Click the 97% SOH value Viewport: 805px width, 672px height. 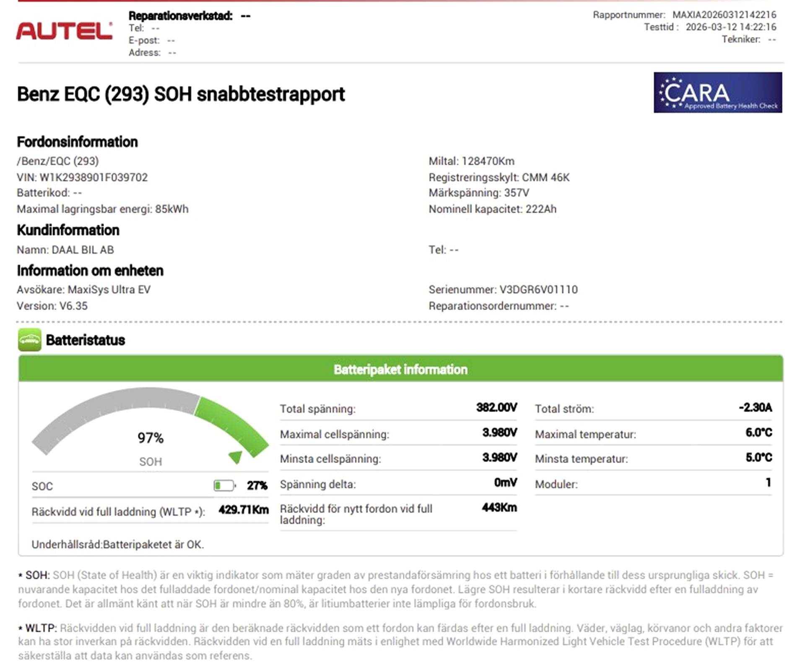pos(151,438)
